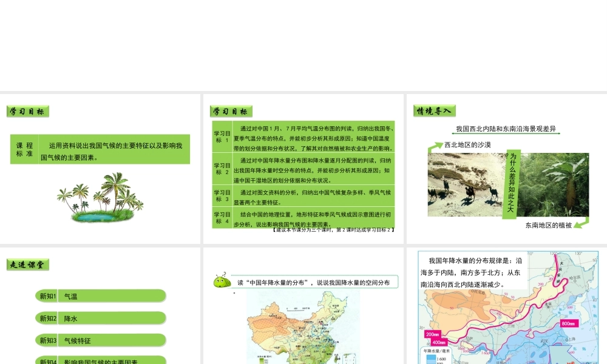Select the 新知1 气温 bar

(101, 296)
